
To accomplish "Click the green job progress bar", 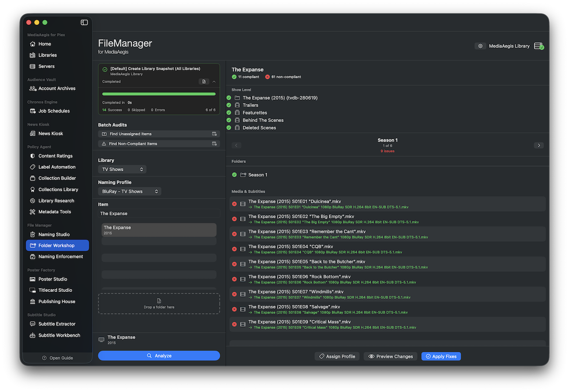I will 159,94.
